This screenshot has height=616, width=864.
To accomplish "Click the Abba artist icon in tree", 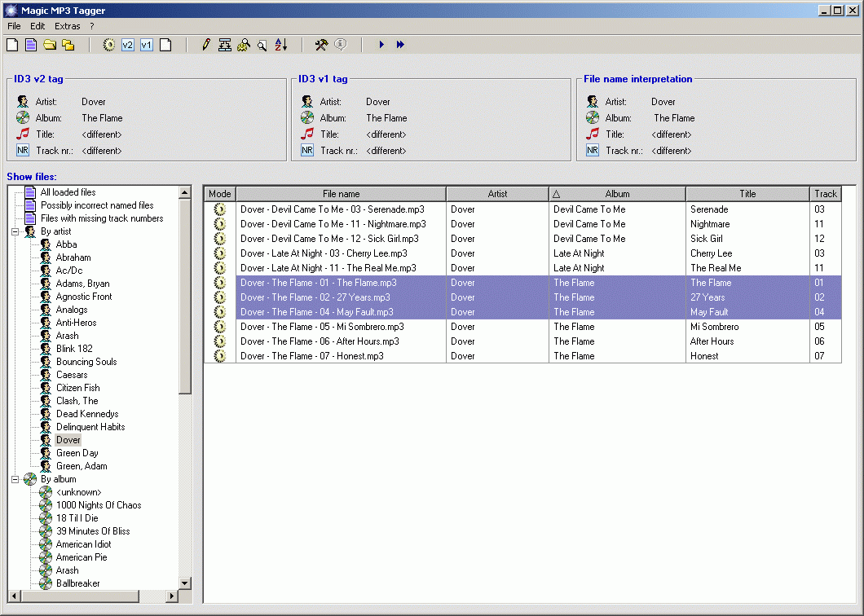I will (x=46, y=244).
